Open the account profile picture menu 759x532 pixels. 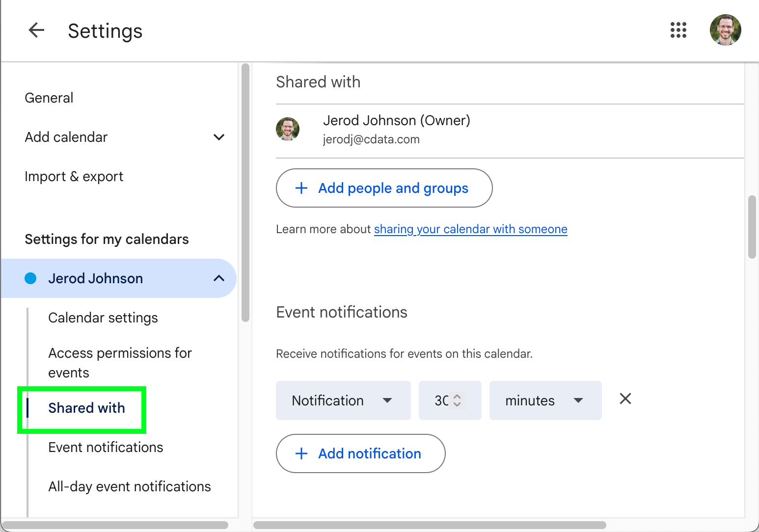pyautogui.click(x=725, y=30)
